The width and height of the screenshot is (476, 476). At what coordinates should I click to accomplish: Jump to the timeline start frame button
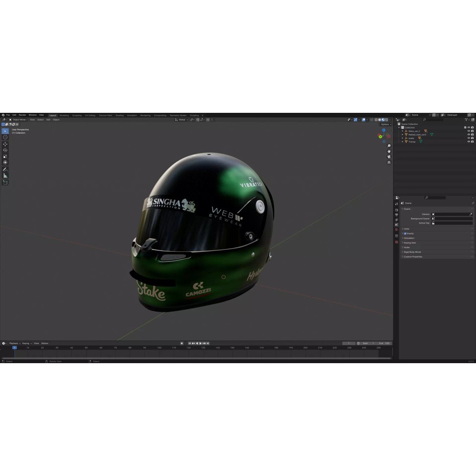[190, 343]
